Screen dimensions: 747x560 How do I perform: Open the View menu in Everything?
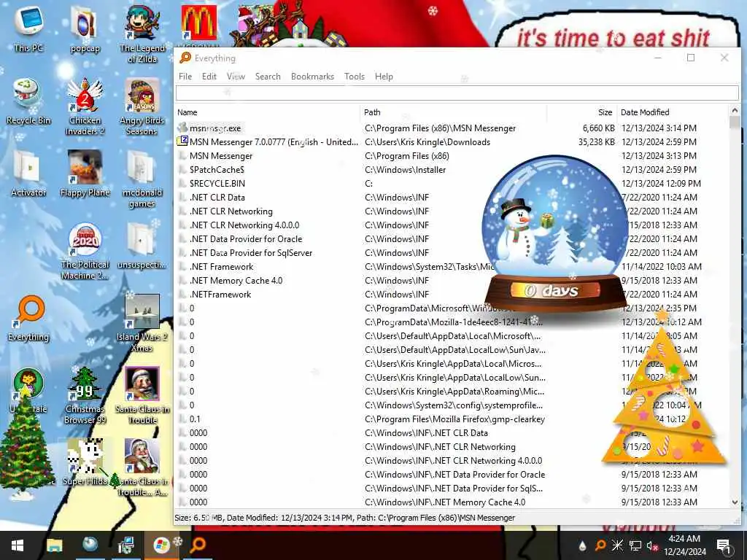[236, 76]
